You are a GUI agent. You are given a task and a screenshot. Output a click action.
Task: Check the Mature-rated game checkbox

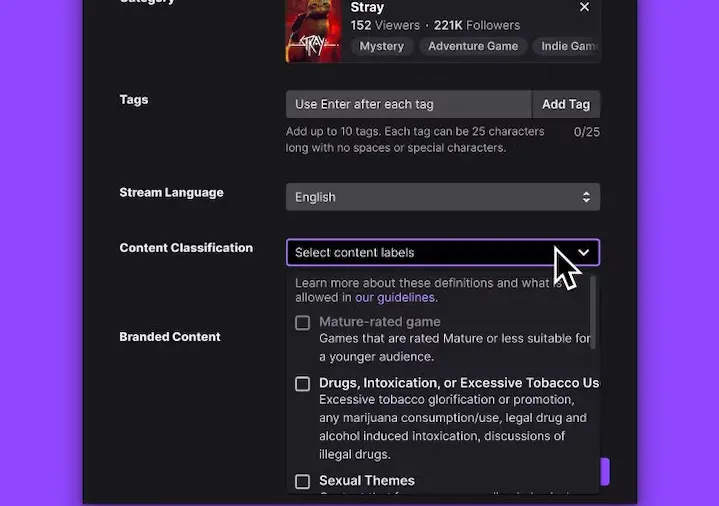pos(302,323)
